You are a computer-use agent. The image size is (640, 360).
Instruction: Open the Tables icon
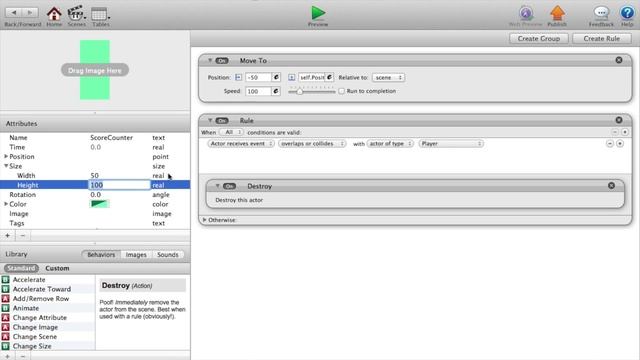pyautogui.click(x=100, y=14)
